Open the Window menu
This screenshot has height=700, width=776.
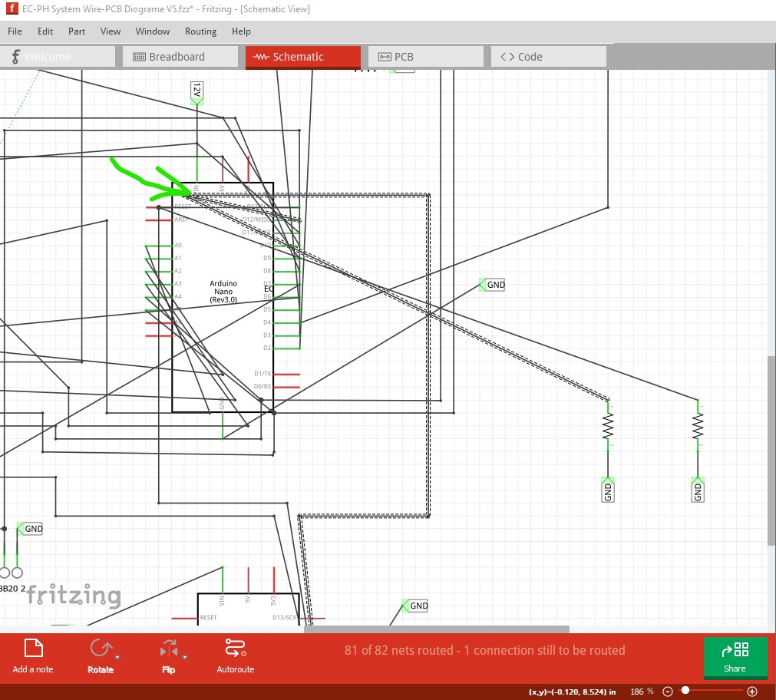153,31
